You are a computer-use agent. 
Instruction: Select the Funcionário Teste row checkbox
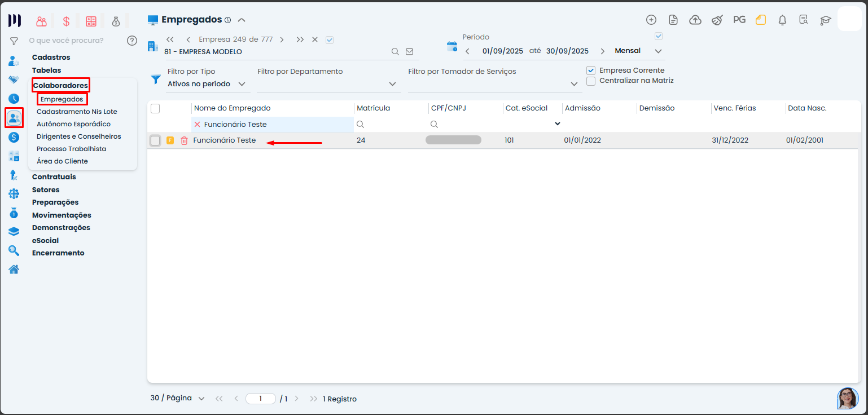coord(155,140)
